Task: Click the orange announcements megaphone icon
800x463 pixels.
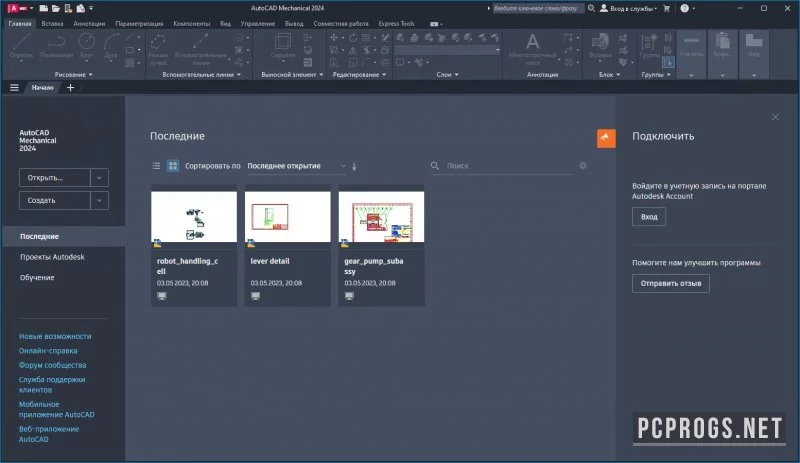Action: click(x=606, y=138)
